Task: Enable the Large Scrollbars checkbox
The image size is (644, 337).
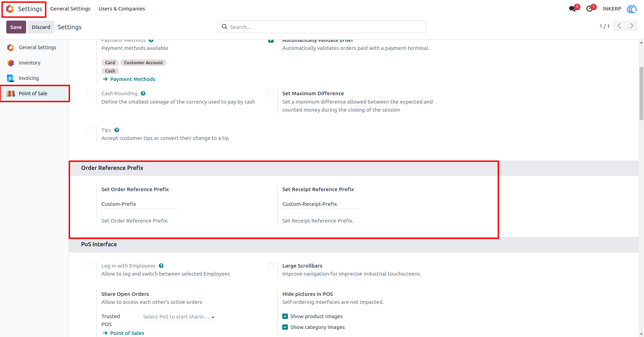Action: click(x=271, y=266)
